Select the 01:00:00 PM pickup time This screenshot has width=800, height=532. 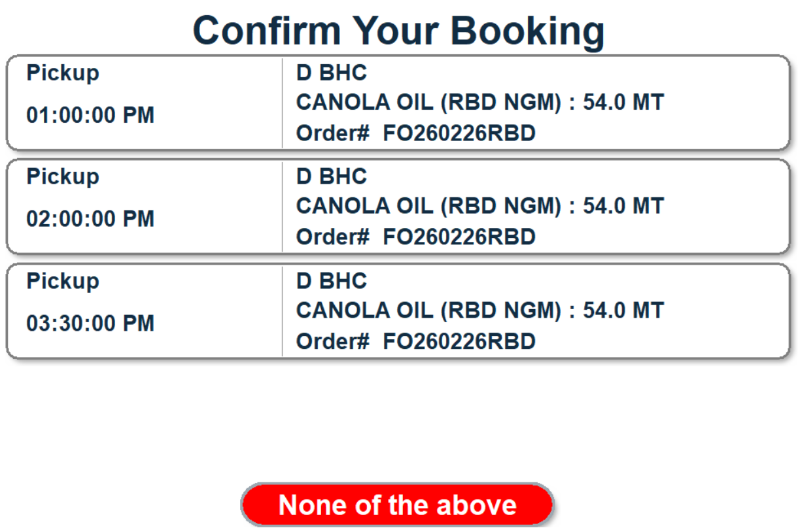90,115
